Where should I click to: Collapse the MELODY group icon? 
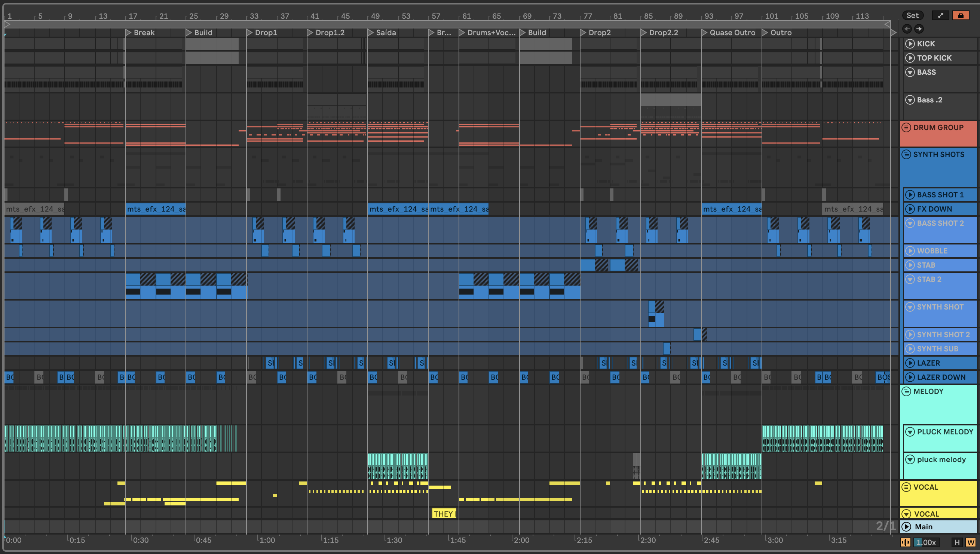point(906,391)
